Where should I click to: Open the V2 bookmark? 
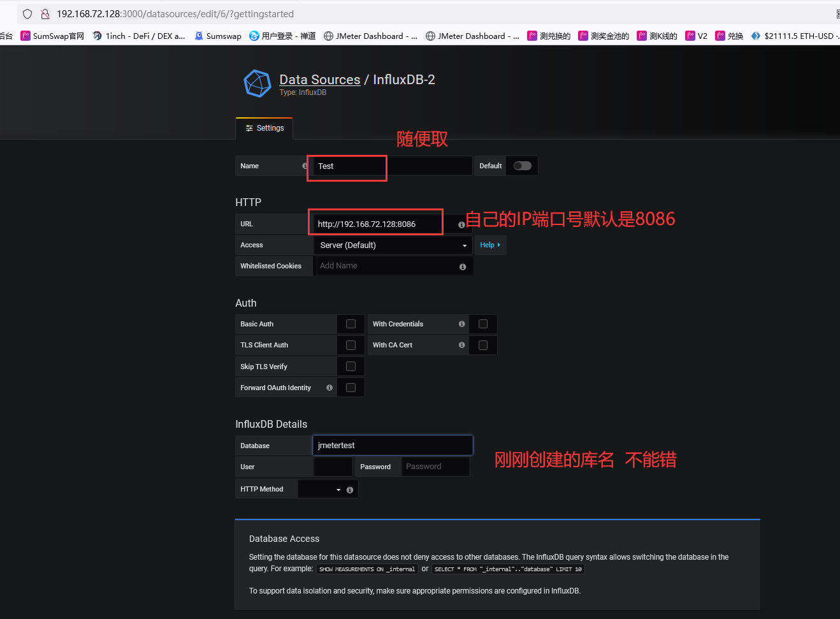pyautogui.click(x=697, y=36)
